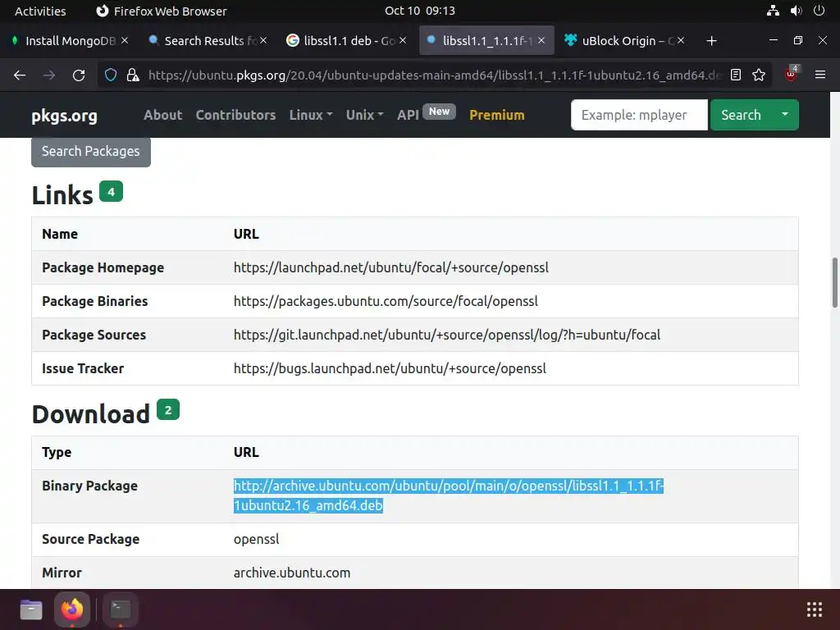This screenshot has width=840, height=630.
Task: Close the uBlock Origin tab
Action: (680, 41)
